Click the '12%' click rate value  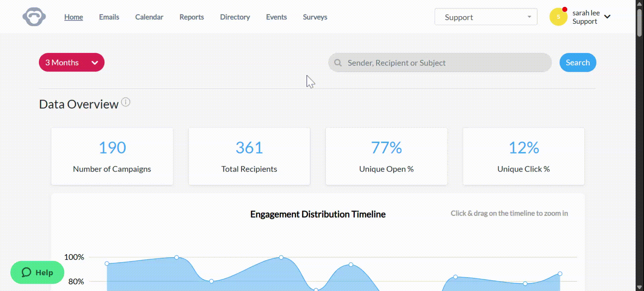click(524, 148)
